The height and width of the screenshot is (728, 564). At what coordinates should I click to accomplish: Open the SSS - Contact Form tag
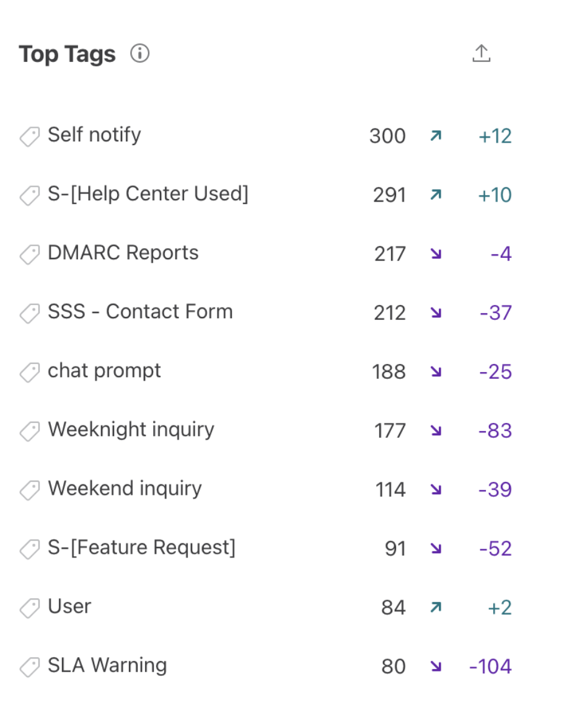click(140, 311)
